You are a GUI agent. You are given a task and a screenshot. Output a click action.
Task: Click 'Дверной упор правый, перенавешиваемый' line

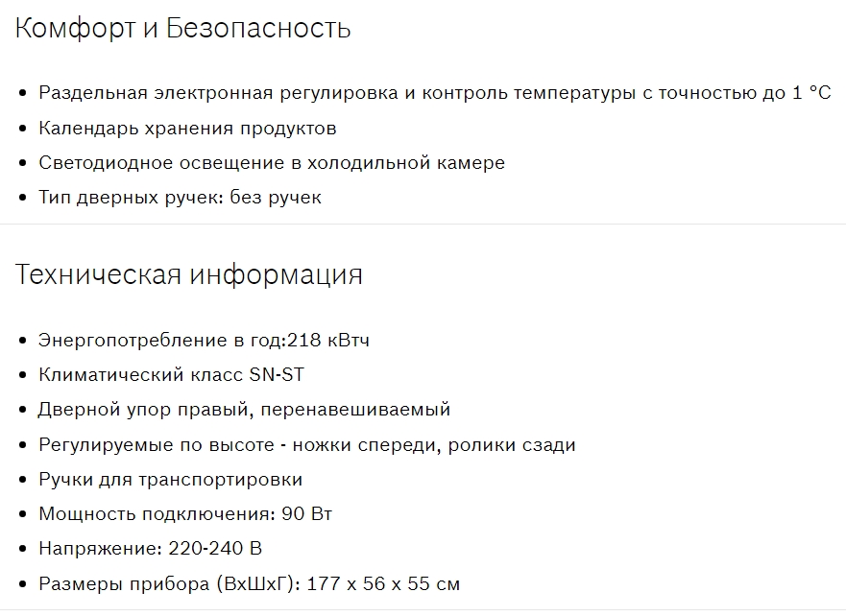(x=244, y=410)
